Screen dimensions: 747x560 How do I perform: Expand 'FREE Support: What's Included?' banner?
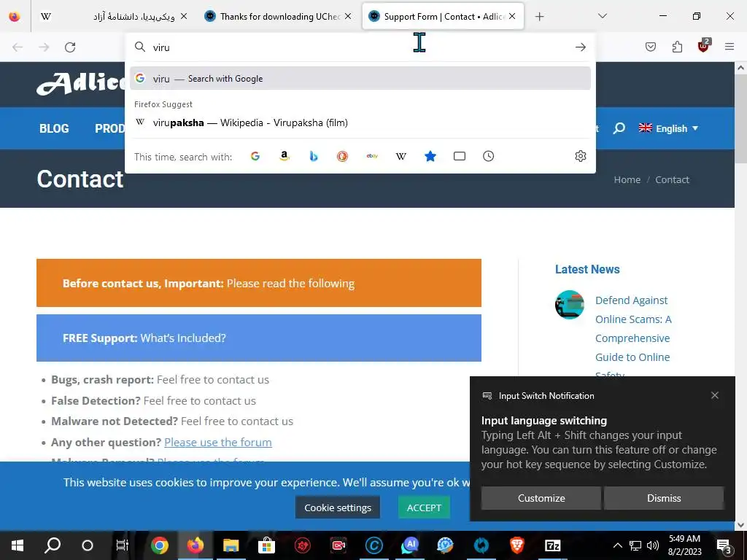point(259,338)
